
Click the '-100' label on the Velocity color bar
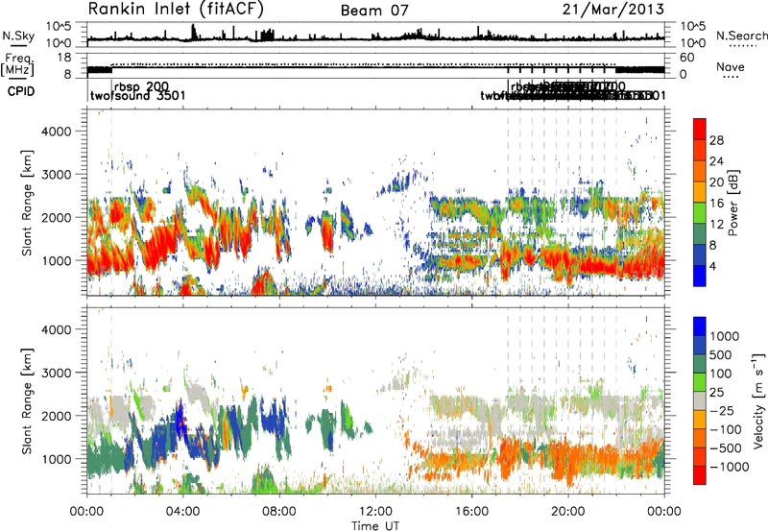tap(726, 429)
